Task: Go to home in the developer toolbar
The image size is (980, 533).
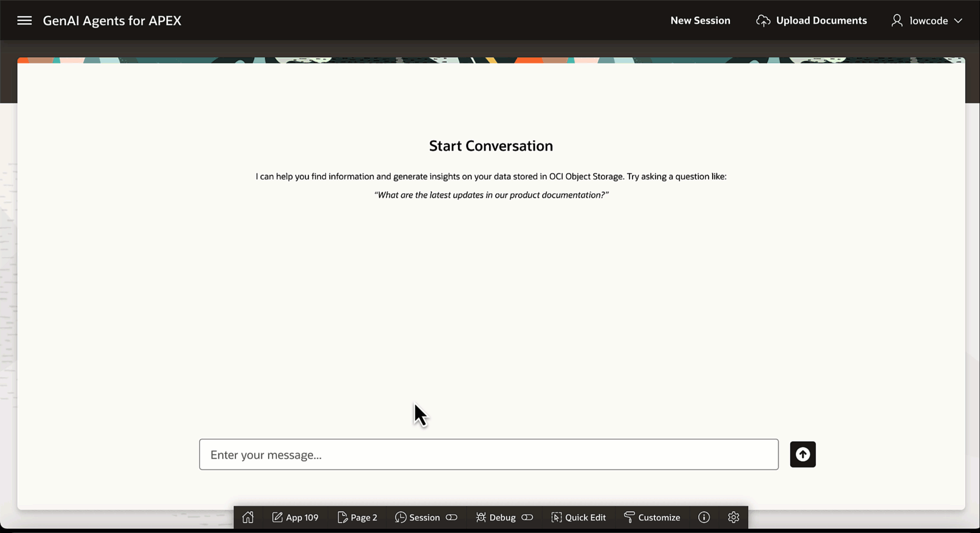Action: pos(248,517)
